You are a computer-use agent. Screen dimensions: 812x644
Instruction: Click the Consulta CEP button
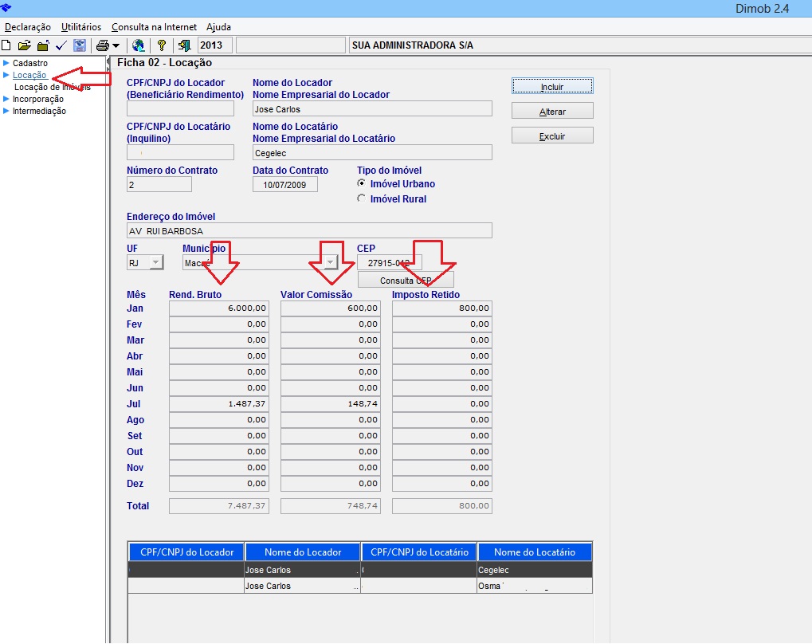[406, 281]
